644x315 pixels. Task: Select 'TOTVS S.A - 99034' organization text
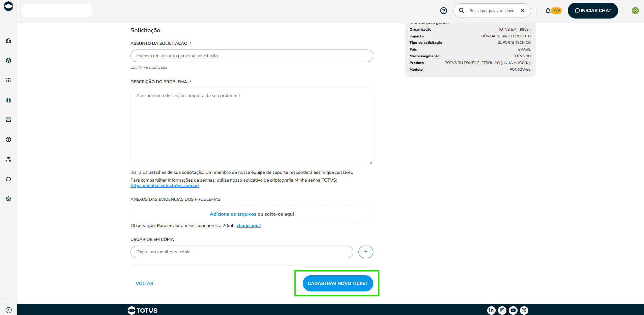514,29
